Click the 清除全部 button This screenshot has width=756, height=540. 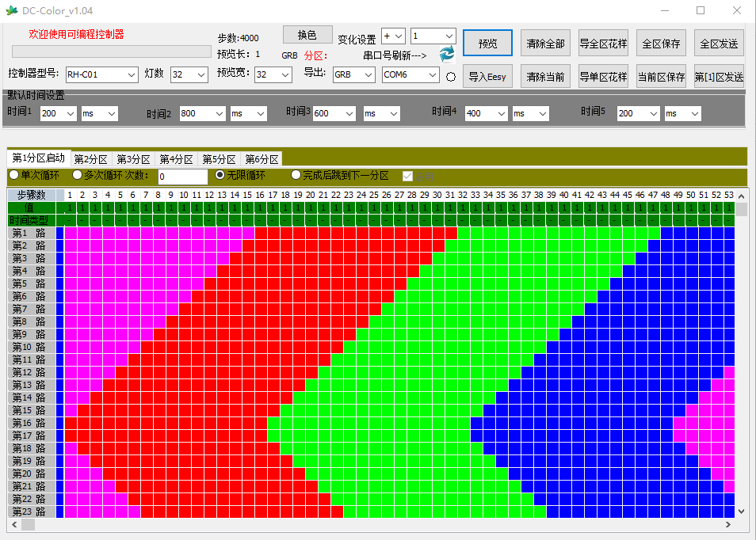(545, 44)
